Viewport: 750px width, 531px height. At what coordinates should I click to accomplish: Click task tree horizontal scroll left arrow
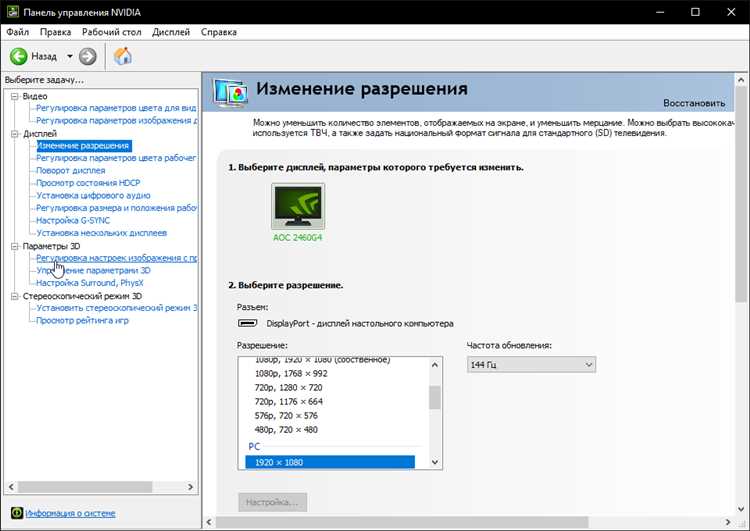click(x=11, y=487)
